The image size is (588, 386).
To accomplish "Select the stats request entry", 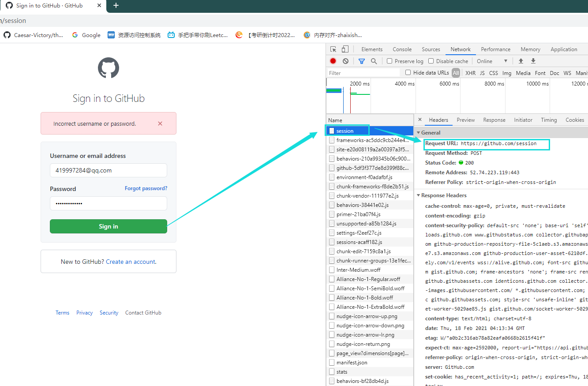I will tap(370, 372).
